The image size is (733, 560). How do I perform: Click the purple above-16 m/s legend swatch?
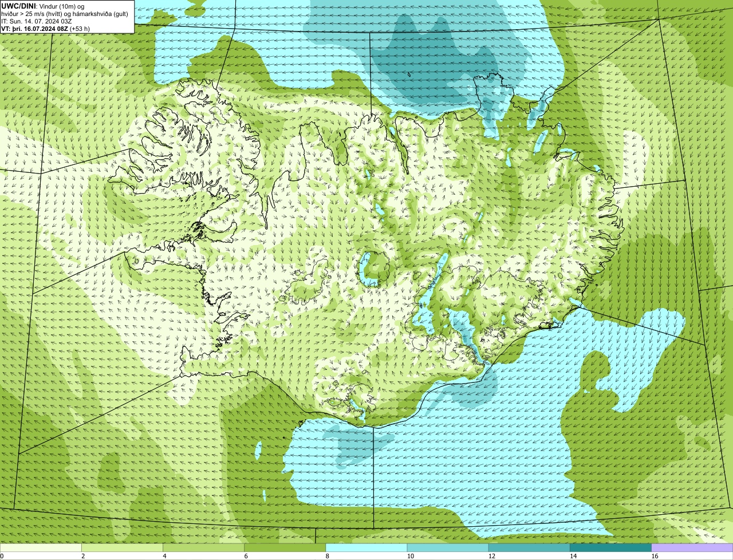[x=692, y=547]
